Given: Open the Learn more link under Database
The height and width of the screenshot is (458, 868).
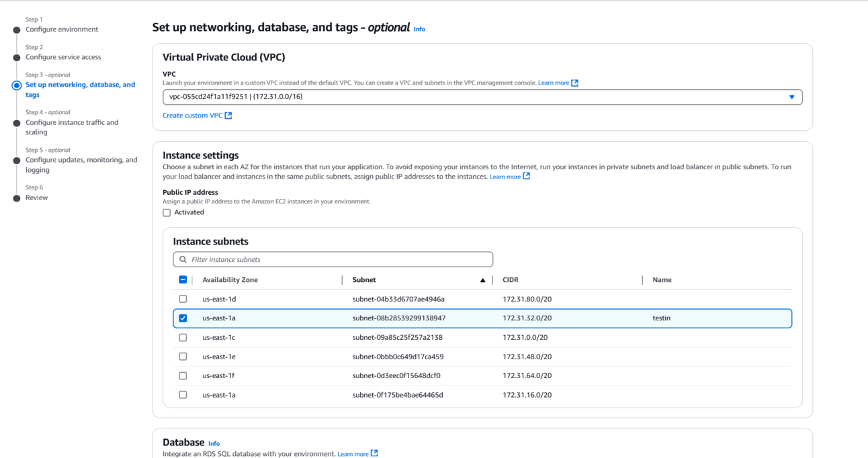Looking at the screenshot, I should click(353, 454).
